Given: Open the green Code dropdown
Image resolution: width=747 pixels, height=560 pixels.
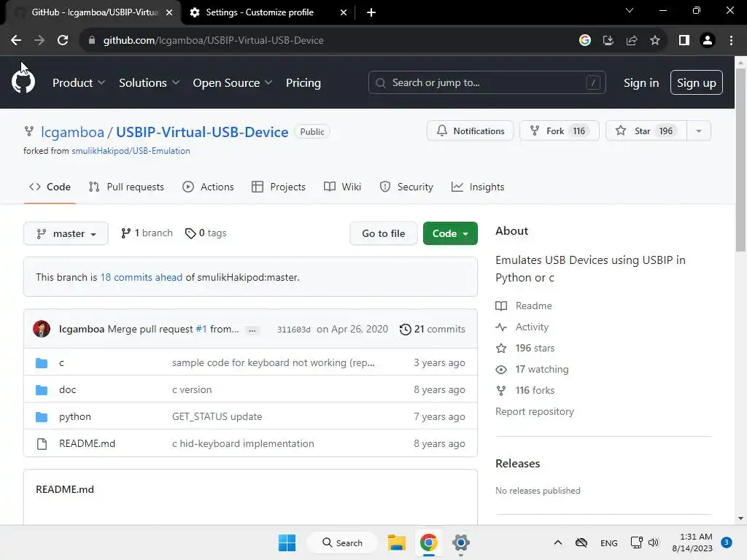Looking at the screenshot, I should tap(450, 233).
